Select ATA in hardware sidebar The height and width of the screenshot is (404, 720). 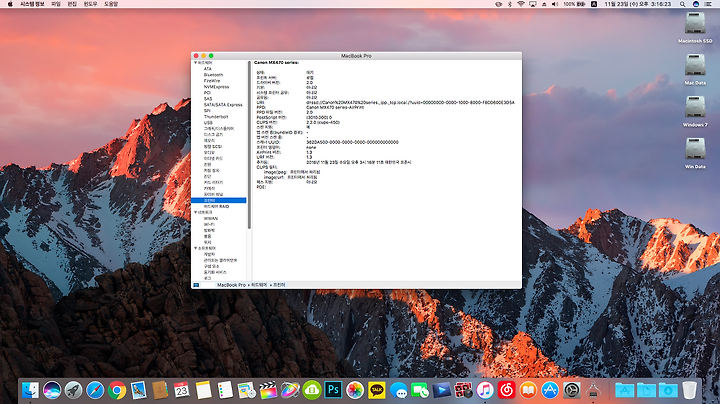pos(208,69)
